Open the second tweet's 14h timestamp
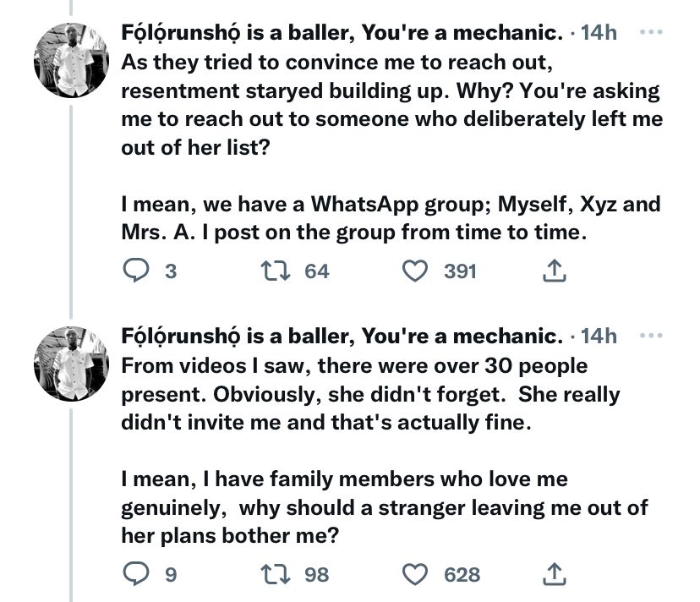The image size is (700, 602). [599, 337]
